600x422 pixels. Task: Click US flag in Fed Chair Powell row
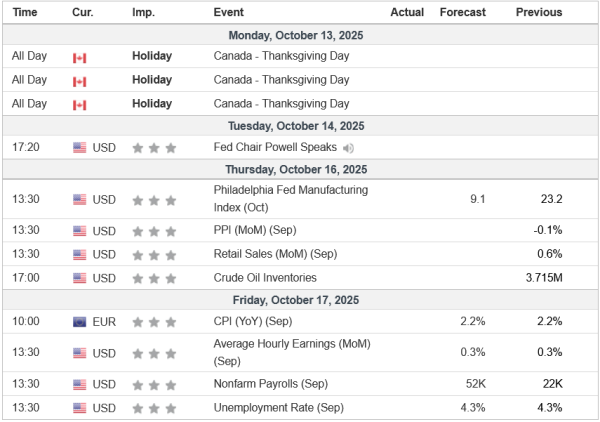[80, 148]
